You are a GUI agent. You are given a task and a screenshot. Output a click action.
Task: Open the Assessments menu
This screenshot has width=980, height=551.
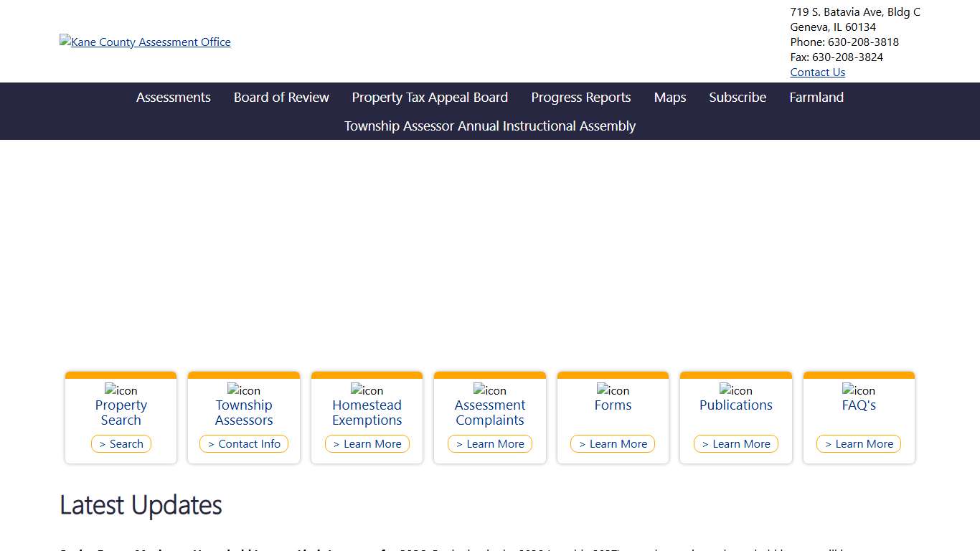174,98
